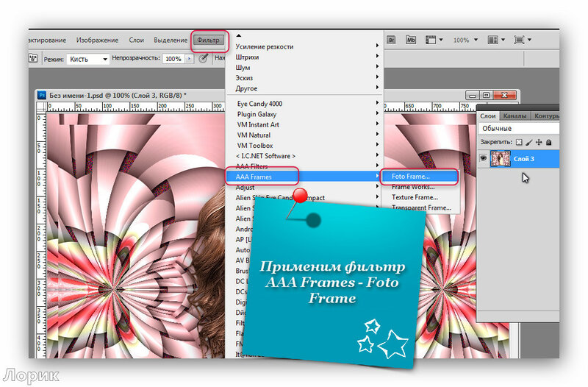This screenshot has width=588, height=387.
Task: Choose Plugin Galaxy filter group
Action: [305, 114]
